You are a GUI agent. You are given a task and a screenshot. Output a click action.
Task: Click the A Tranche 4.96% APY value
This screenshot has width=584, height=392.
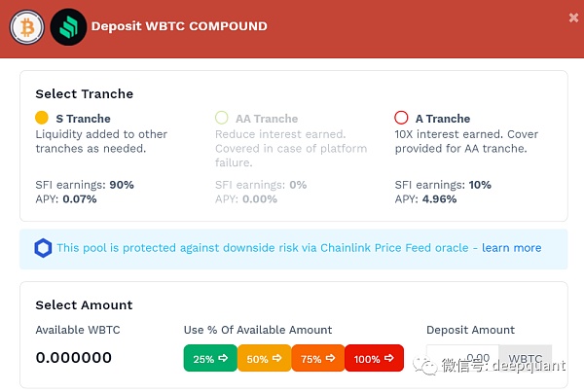pyautogui.click(x=439, y=199)
